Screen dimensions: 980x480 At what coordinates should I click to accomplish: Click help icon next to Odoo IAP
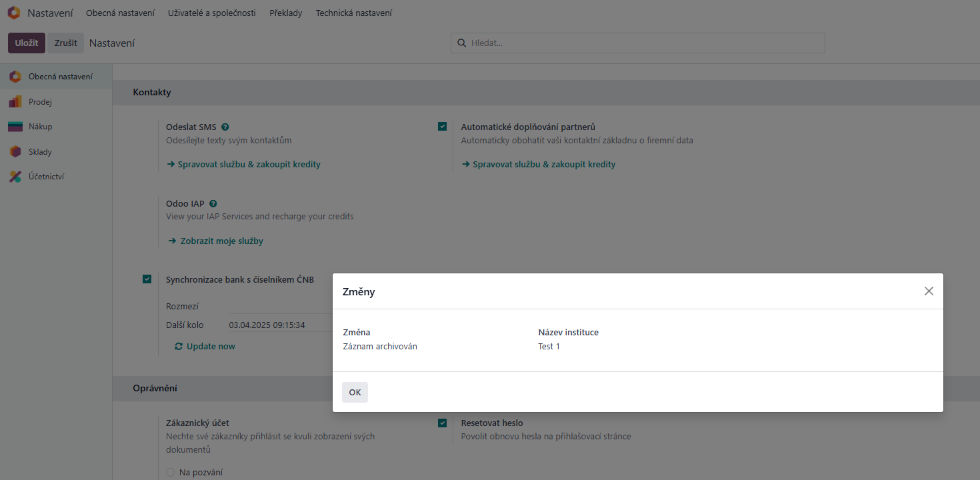213,204
